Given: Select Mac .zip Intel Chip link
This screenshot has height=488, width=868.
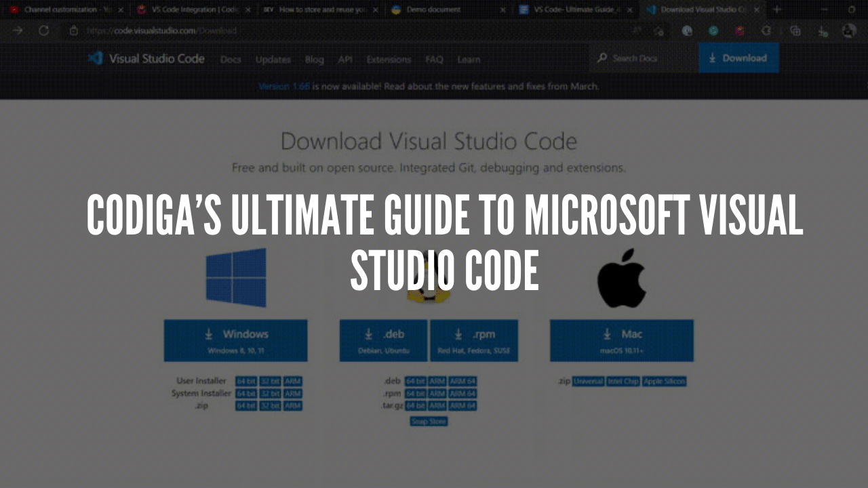Looking at the screenshot, I should click(x=623, y=382).
